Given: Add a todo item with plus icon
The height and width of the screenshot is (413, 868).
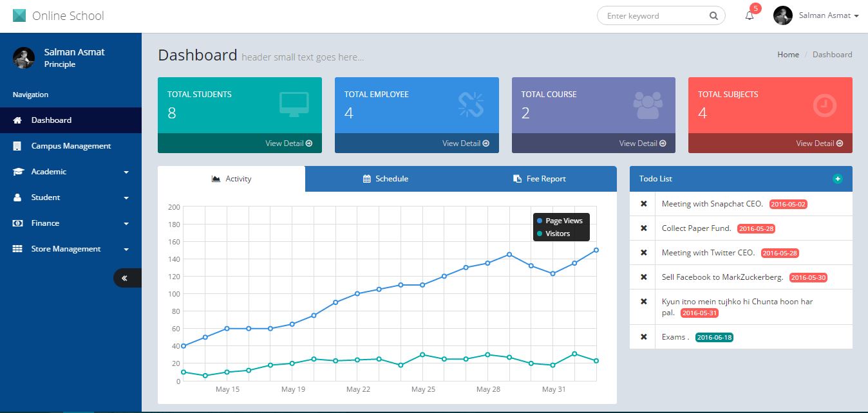Looking at the screenshot, I should pos(837,179).
